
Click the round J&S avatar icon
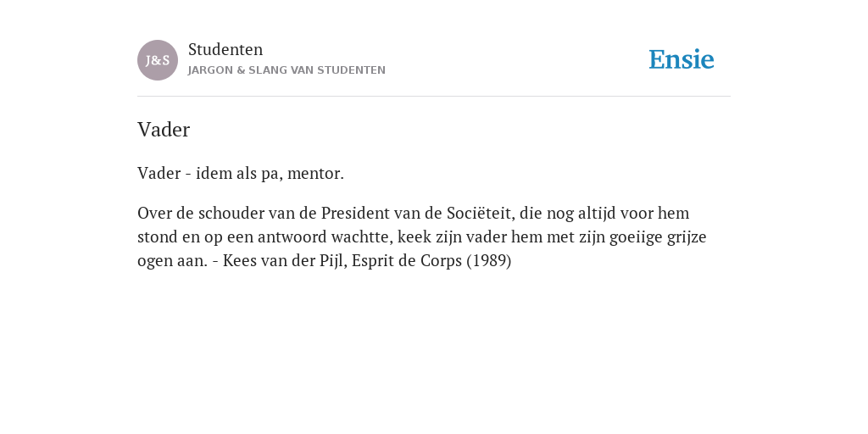pyautogui.click(x=157, y=60)
